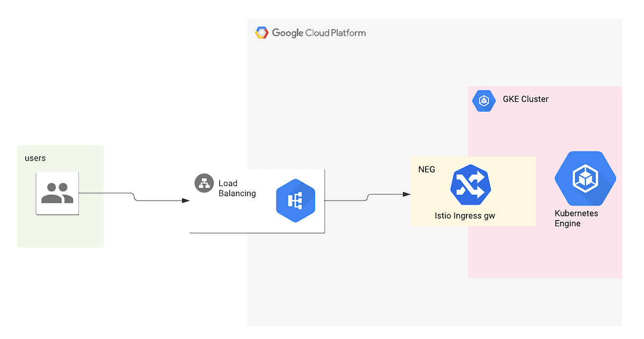Image resolution: width=644 pixels, height=339 pixels.
Task: Select the GKE Cluster title label
Action: click(525, 99)
